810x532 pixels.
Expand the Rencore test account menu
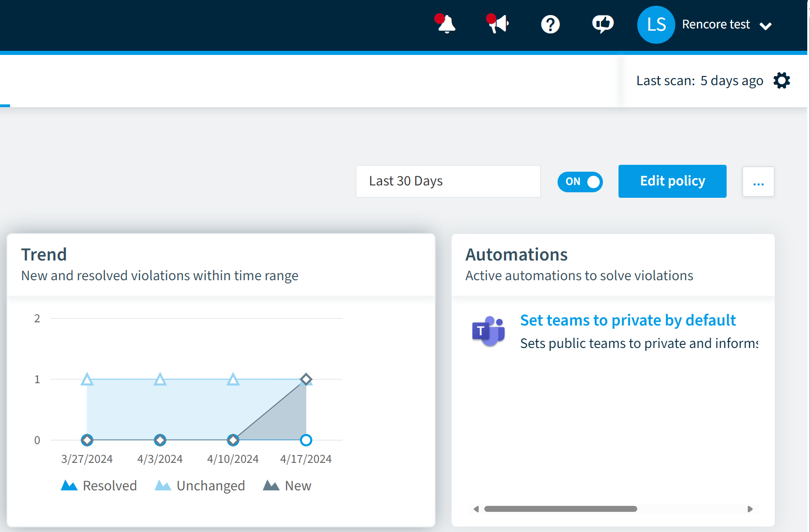[x=766, y=26]
